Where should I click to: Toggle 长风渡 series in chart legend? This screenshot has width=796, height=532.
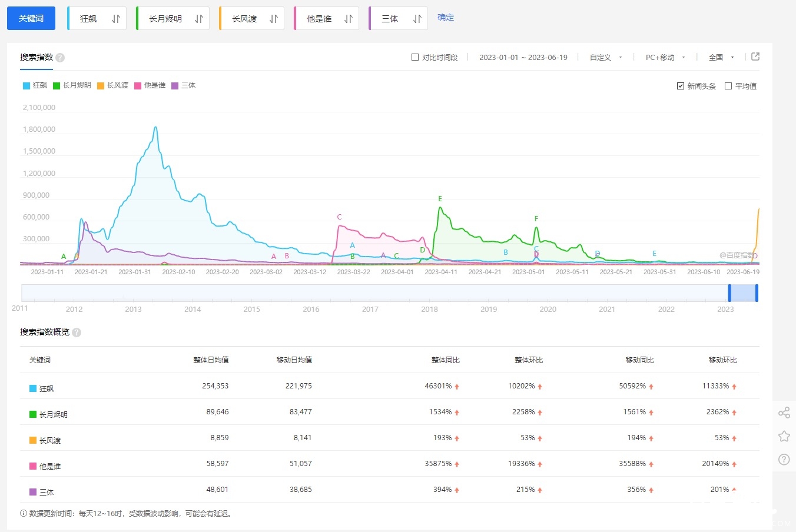[112, 85]
